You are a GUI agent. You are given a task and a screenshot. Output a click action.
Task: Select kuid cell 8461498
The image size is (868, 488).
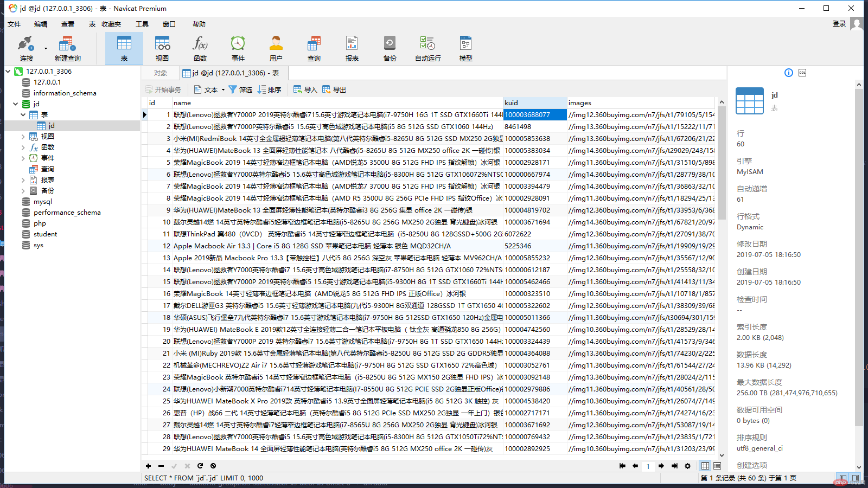coord(535,126)
